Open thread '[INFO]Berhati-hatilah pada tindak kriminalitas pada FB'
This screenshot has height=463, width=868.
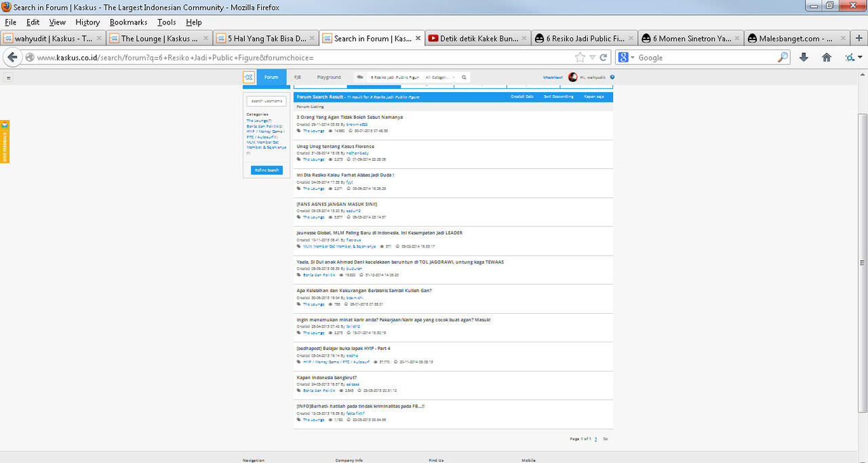pyautogui.click(x=361, y=405)
